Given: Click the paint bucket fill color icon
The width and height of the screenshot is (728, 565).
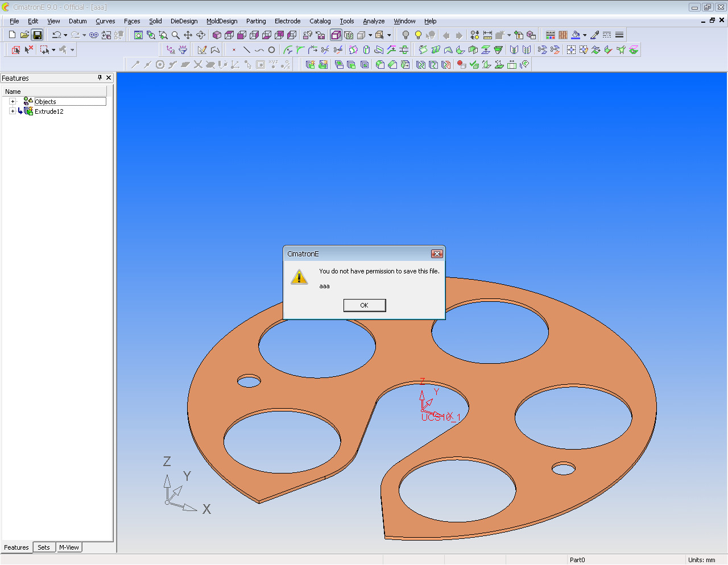Looking at the screenshot, I should pos(576,35).
